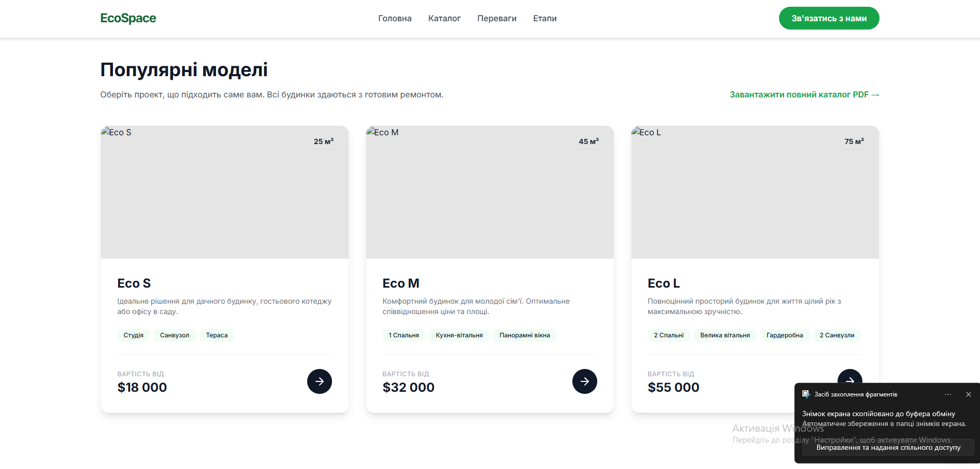Click the Санвузол tag on Eco S
The image size is (980, 469).
pos(175,335)
